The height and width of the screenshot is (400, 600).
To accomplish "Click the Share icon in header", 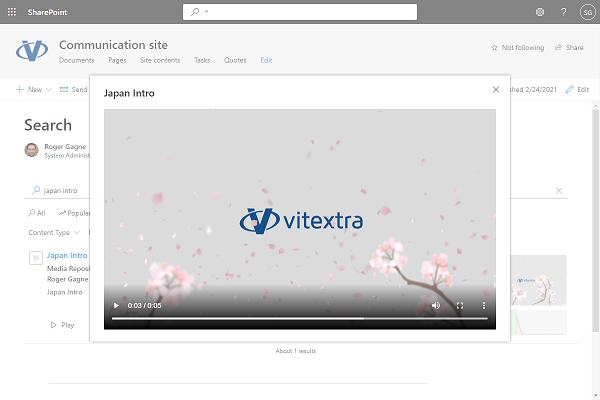I will [x=558, y=47].
